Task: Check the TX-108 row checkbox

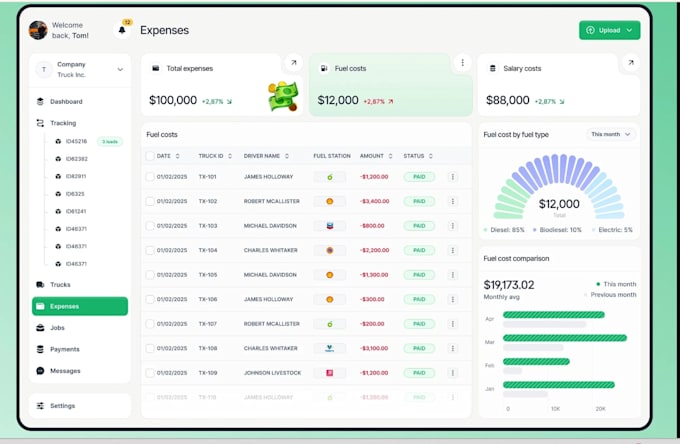Action: point(150,348)
